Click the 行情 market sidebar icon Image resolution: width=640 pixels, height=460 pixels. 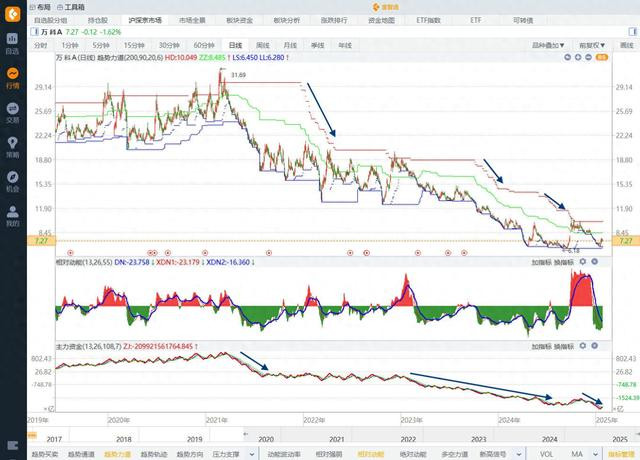click(x=13, y=78)
